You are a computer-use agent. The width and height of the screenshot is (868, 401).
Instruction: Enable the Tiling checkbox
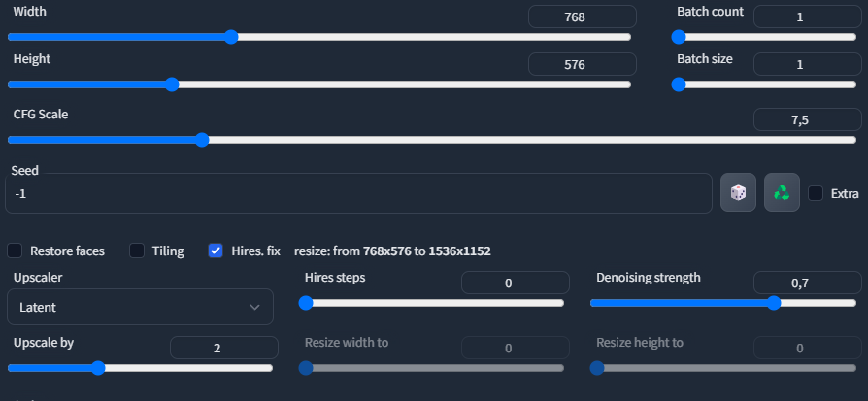(137, 251)
